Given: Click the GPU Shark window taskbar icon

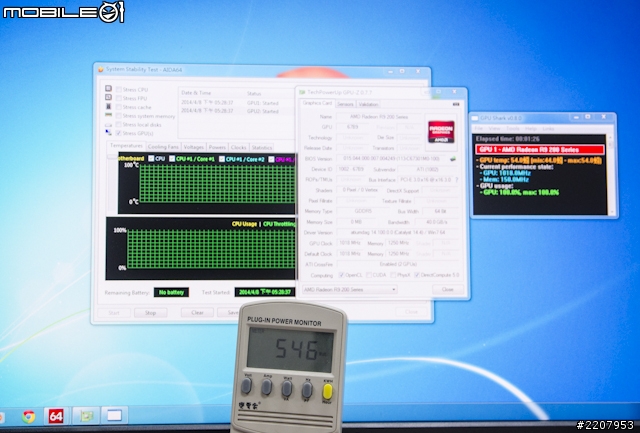Looking at the screenshot, I should pyautogui.click(x=114, y=416).
